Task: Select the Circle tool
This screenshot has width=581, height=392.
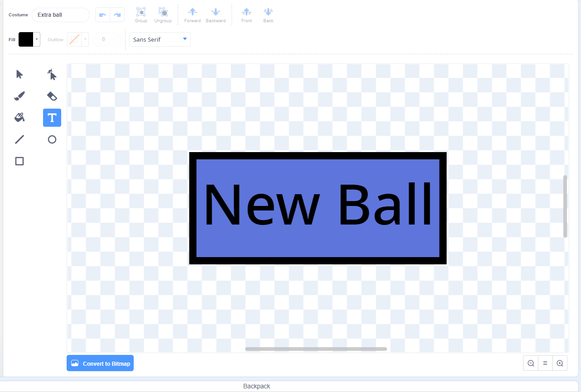Action: point(52,139)
